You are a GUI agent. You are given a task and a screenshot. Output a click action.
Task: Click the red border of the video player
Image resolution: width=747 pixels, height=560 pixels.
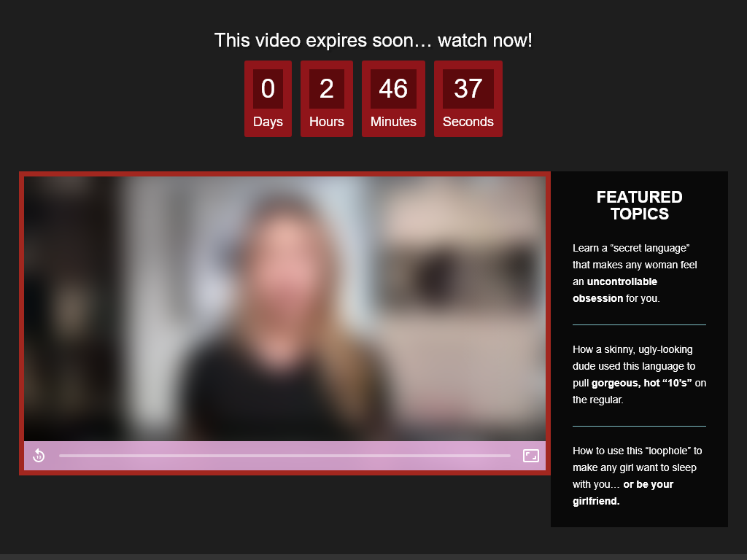pyautogui.click(x=285, y=174)
